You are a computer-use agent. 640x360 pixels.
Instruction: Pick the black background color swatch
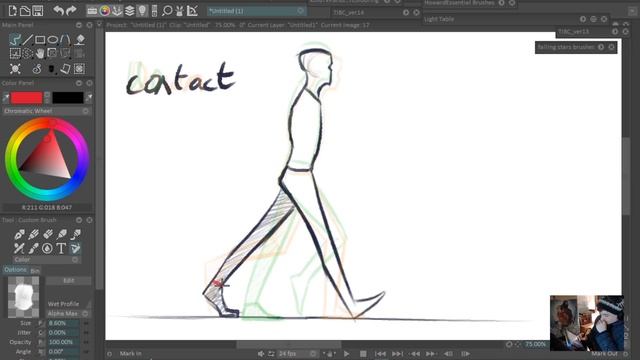pyautogui.click(x=68, y=98)
